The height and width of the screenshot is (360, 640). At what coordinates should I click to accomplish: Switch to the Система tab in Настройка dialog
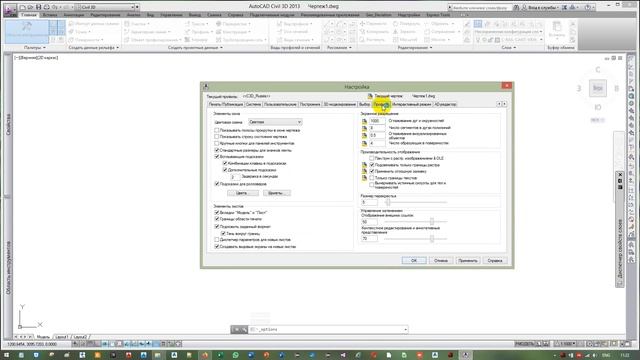coord(253,104)
